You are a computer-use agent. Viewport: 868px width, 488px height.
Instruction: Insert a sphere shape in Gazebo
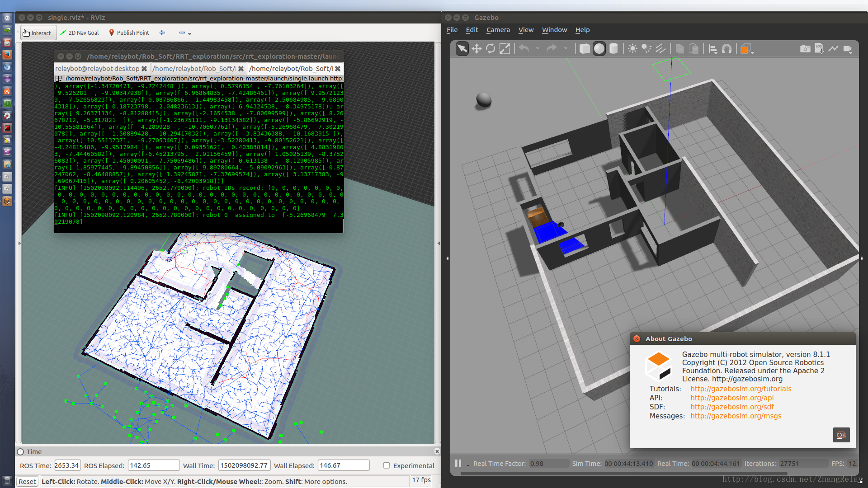point(599,49)
